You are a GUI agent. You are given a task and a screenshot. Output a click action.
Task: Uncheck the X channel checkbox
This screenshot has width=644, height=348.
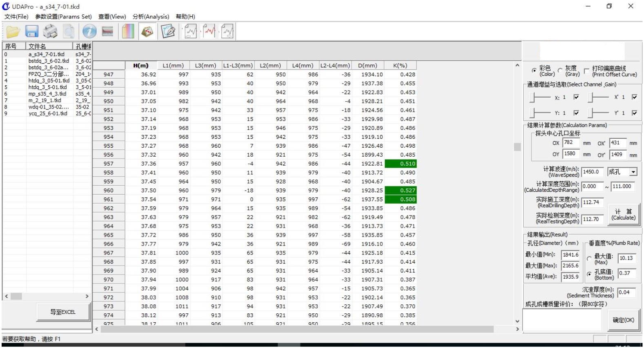coord(576,97)
